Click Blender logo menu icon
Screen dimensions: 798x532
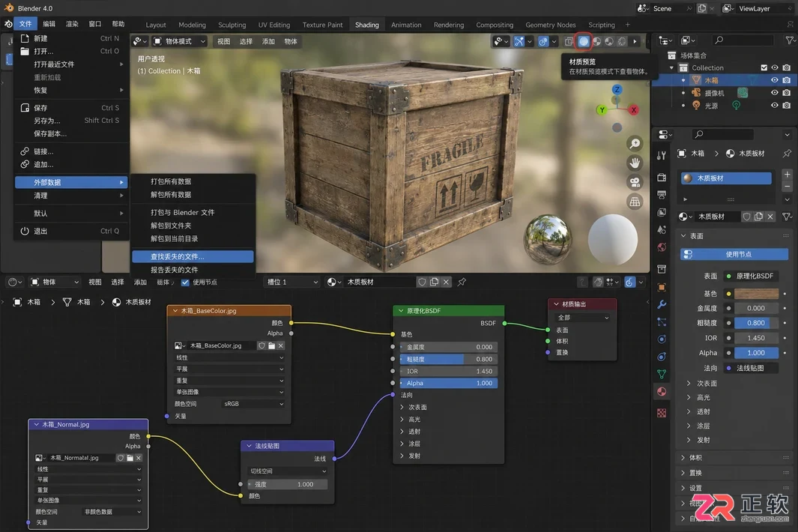coord(8,24)
